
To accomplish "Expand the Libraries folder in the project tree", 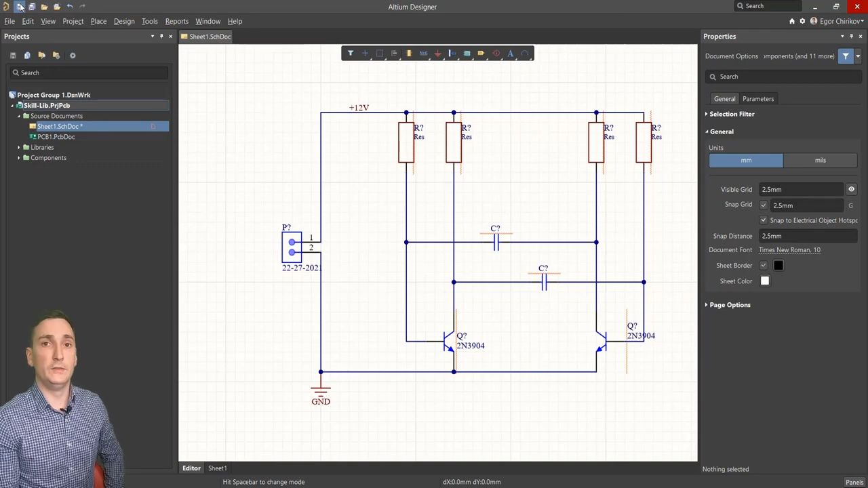I will tap(19, 147).
